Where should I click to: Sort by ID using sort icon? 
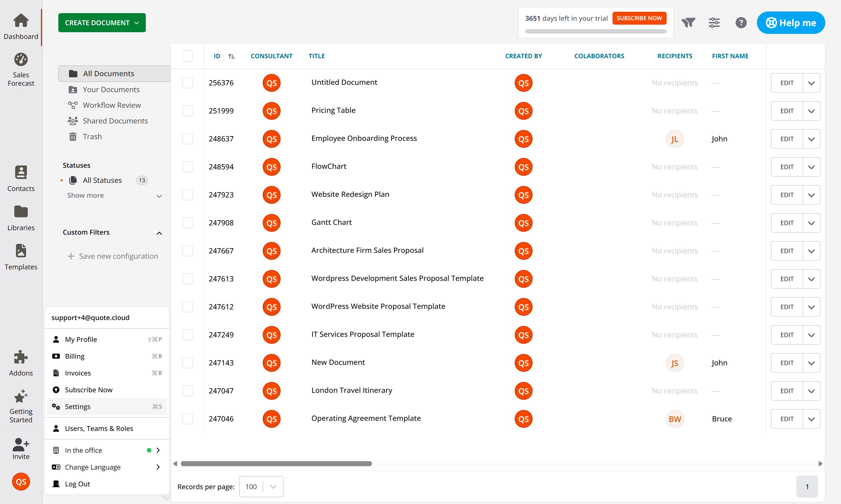click(x=231, y=56)
